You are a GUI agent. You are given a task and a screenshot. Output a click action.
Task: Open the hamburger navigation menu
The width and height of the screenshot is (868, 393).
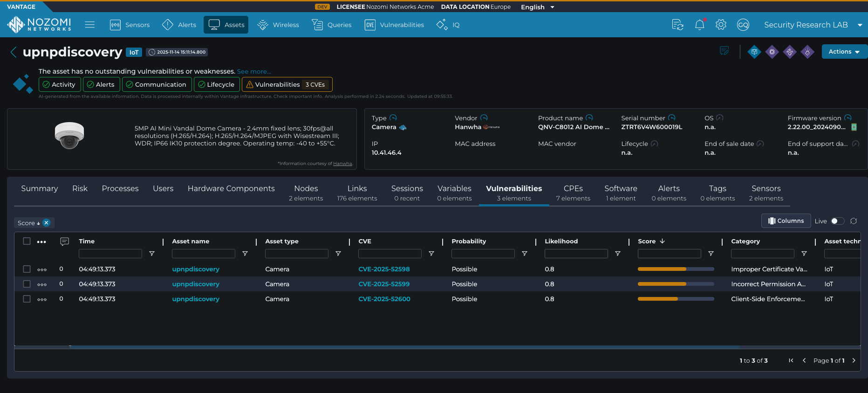tap(90, 25)
